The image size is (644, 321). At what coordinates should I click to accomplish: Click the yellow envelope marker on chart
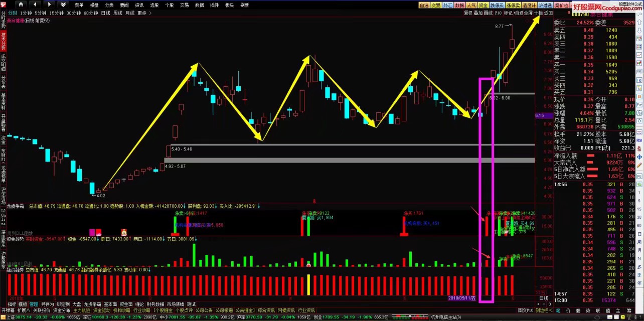[x=123, y=232]
